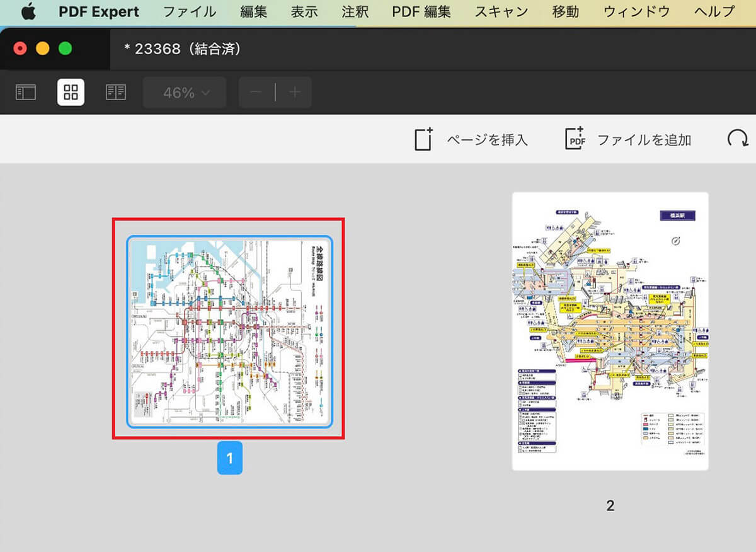Open the PDF Expert application menu
The image size is (756, 552).
coord(99,11)
